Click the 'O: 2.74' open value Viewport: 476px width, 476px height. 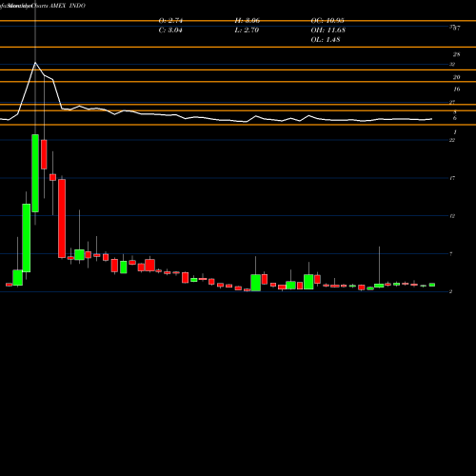170,21
